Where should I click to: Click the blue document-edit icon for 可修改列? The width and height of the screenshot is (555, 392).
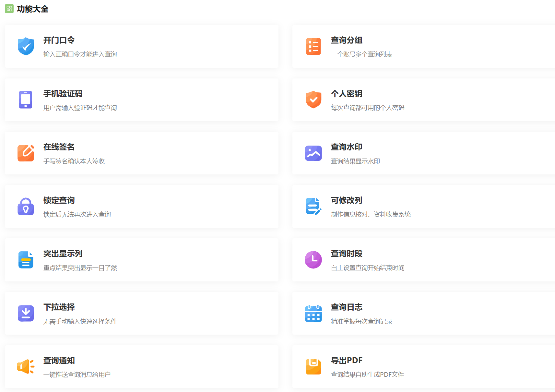pyautogui.click(x=313, y=206)
